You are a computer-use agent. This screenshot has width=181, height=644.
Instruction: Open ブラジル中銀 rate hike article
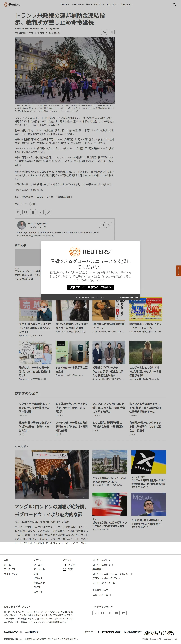109,480
